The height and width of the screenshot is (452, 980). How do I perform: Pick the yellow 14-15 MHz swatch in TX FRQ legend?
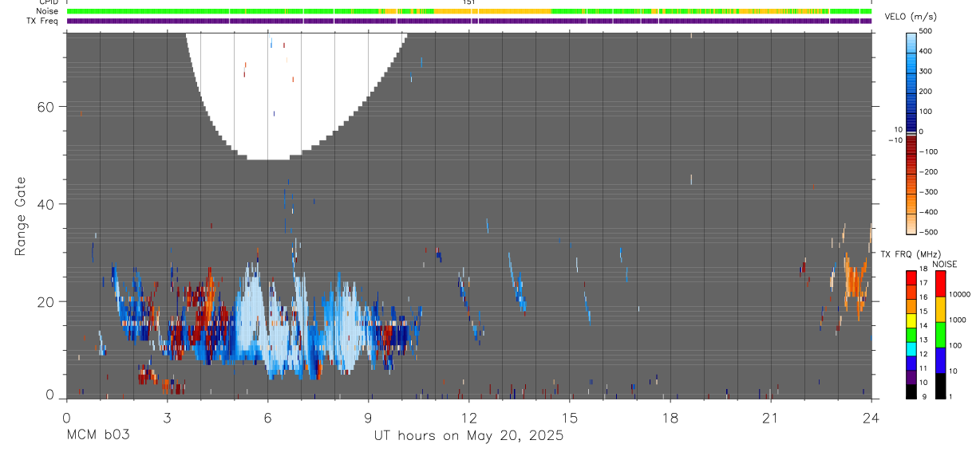[x=911, y=320]
